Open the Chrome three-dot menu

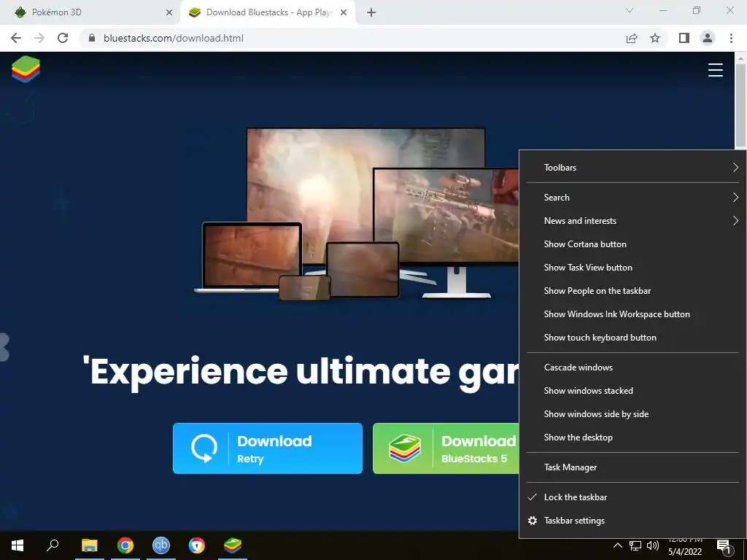click(731, 38)
